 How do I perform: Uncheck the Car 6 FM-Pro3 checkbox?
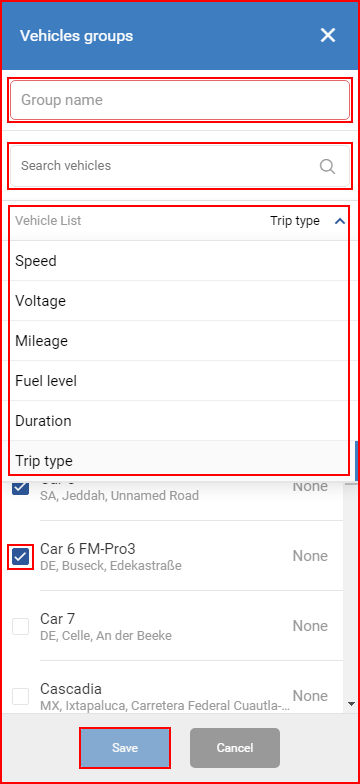point(20,556)
